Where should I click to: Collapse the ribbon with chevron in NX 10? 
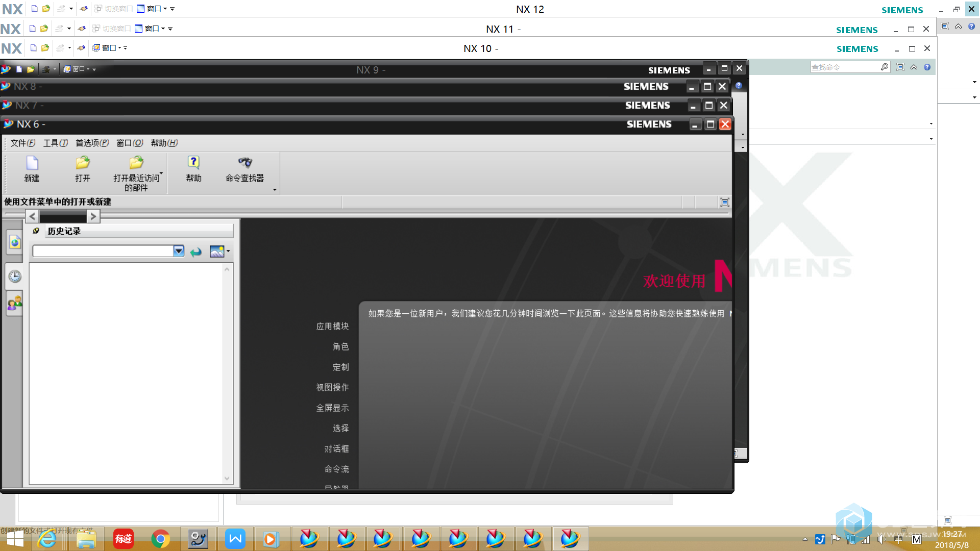pos(914,67)
